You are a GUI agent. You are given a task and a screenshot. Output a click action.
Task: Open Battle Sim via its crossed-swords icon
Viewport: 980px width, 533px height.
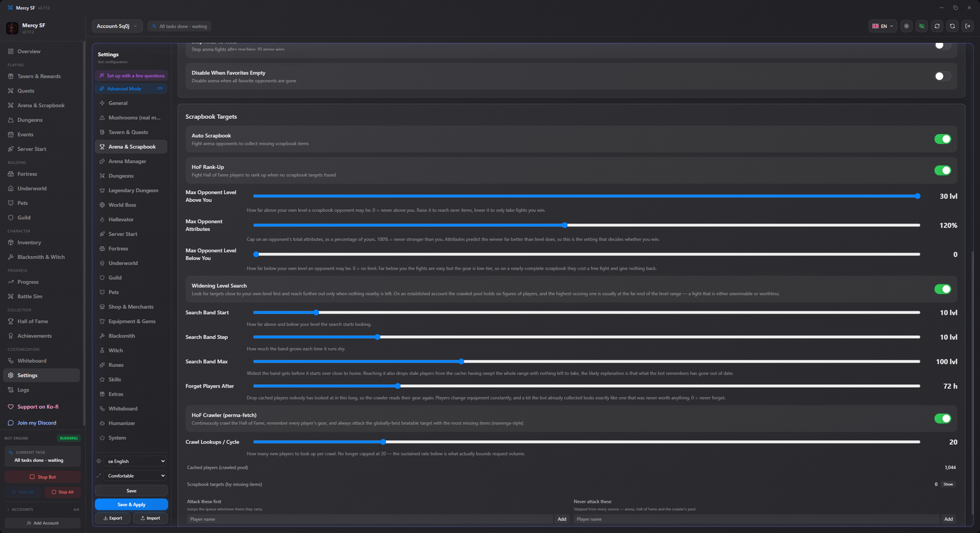click(x=11, y=297)
